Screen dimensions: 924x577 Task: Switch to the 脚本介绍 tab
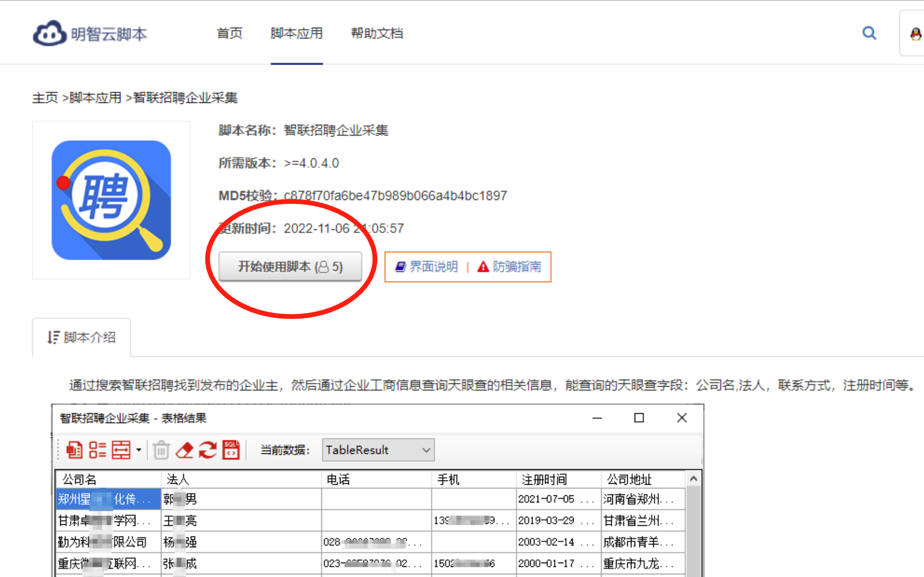point(82,337)
